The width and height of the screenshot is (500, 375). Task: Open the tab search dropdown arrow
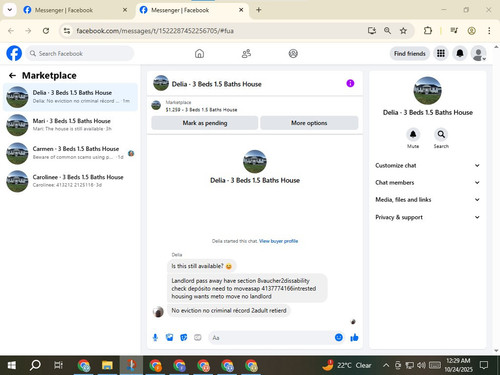pos(10,10)
